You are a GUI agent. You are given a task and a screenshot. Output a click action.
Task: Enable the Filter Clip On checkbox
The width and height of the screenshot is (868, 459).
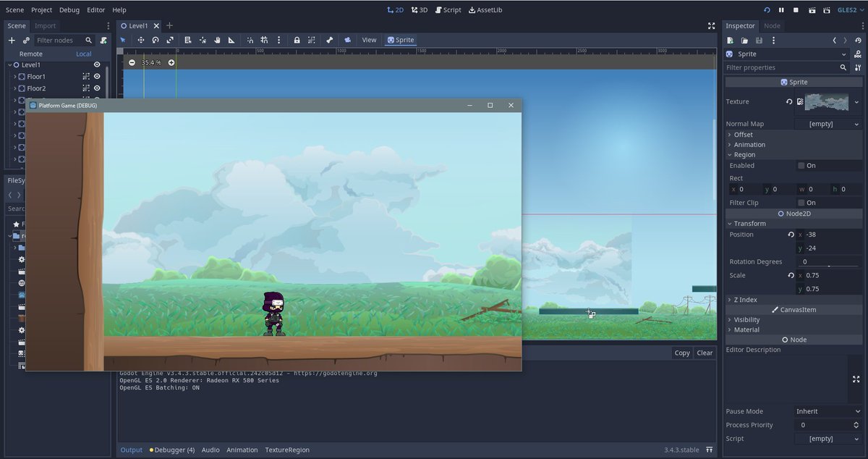[803, 202]
